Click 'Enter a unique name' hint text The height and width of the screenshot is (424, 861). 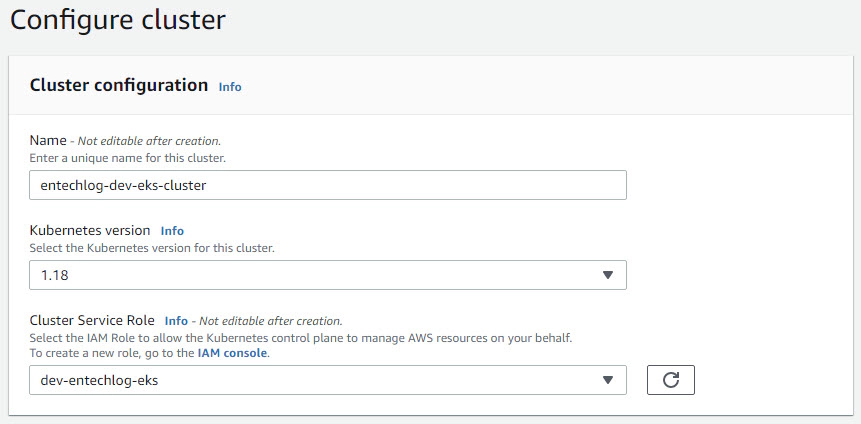[127, 158]
